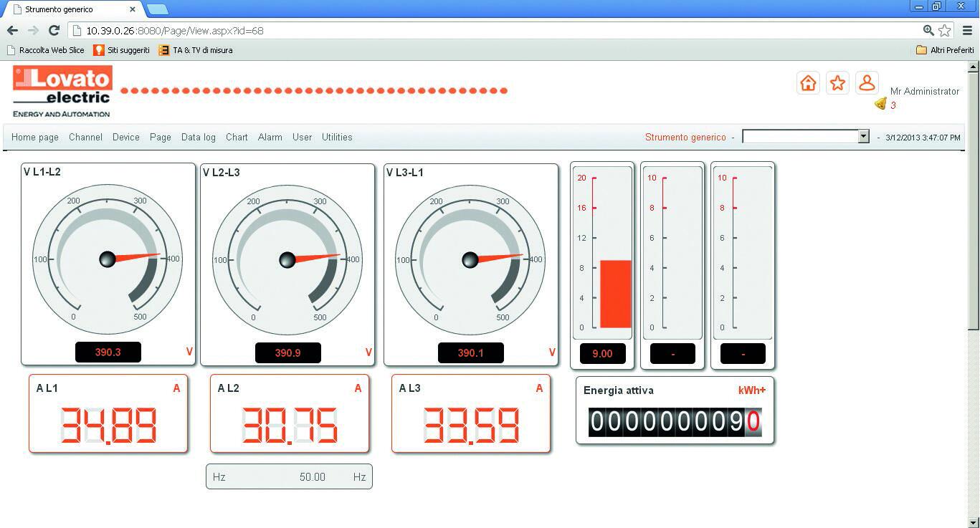Click the Home icon in the header
The image size is (980, 528).
[808, 83]
